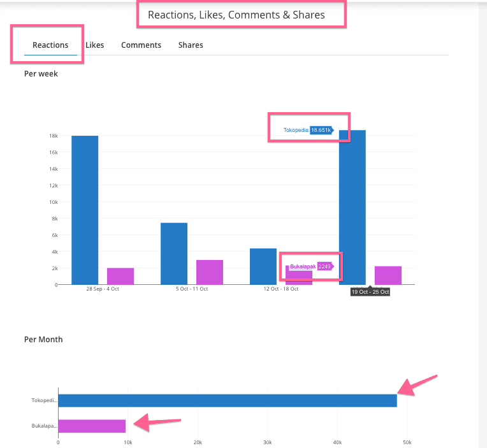Select the blue Tokopedia bar in the Per Month chart
This screenshot has height=448, width=487.
click(x=228, y=400)
